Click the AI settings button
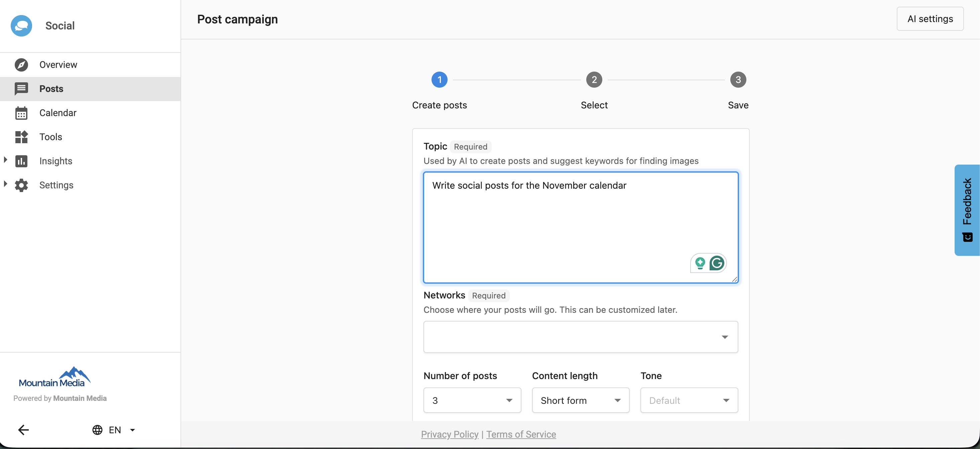 [930, 19]
